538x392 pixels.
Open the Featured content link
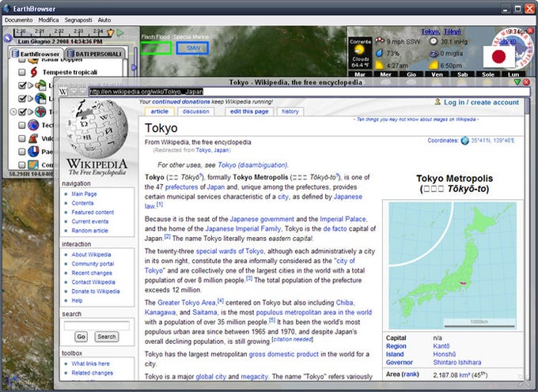tap(93, 212)
